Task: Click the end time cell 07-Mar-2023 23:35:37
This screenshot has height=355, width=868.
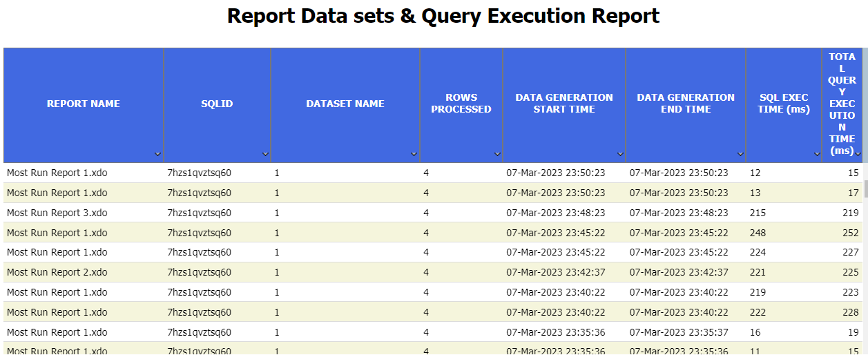Action: click(678, 332)
